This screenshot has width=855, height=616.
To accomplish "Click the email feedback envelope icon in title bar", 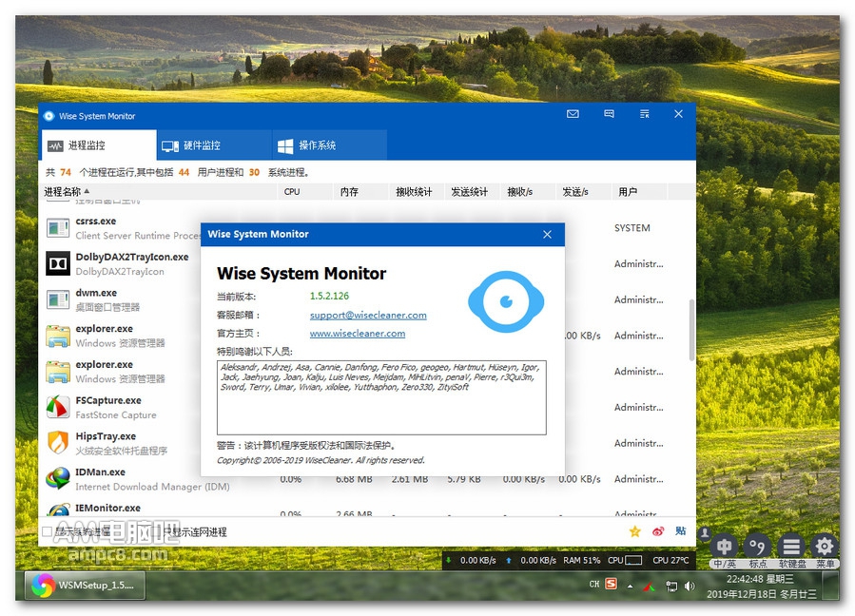I will (x=573, y=114).
